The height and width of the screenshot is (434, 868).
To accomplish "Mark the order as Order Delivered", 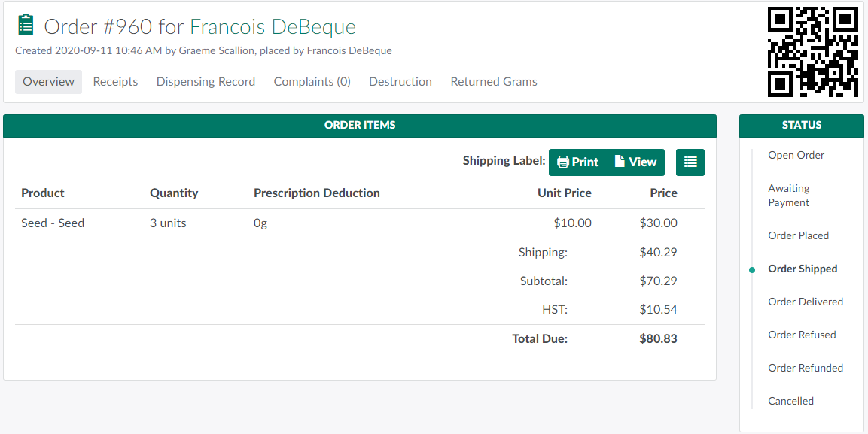I will (x=806, y=302).
